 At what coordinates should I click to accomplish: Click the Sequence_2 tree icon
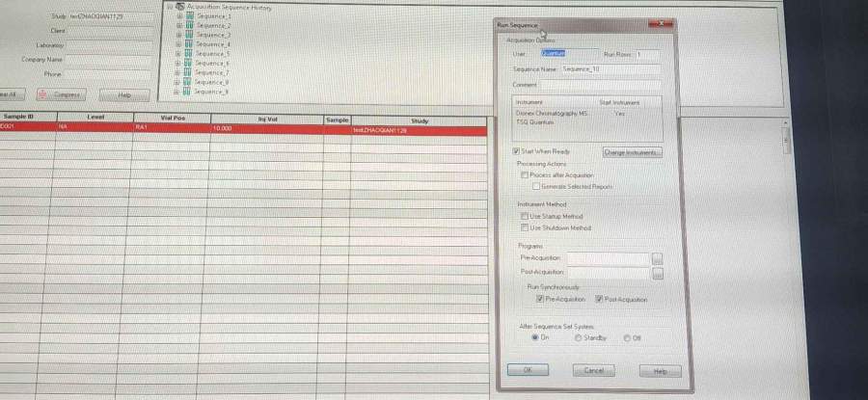pyautogui.click(x=189, y=25)
